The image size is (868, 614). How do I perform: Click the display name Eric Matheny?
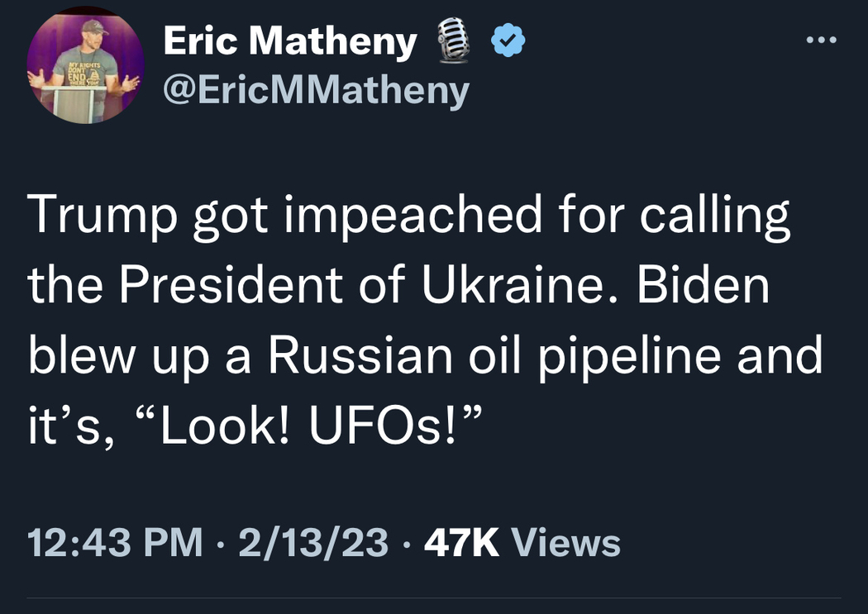(x=289, y=41)
